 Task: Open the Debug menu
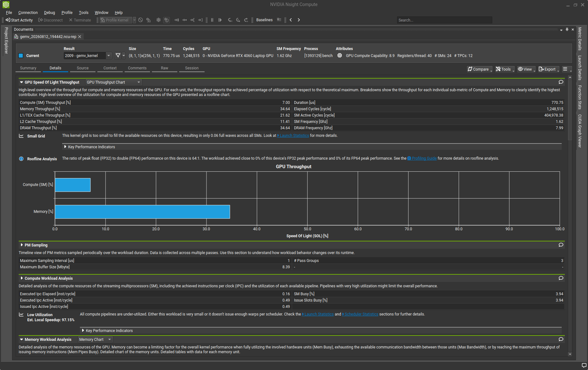49,13
